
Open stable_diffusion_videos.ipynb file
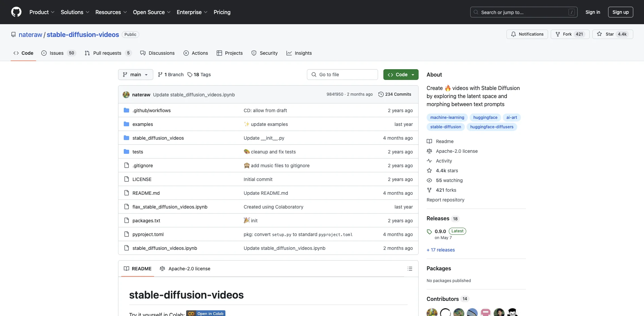pos(165,248)
